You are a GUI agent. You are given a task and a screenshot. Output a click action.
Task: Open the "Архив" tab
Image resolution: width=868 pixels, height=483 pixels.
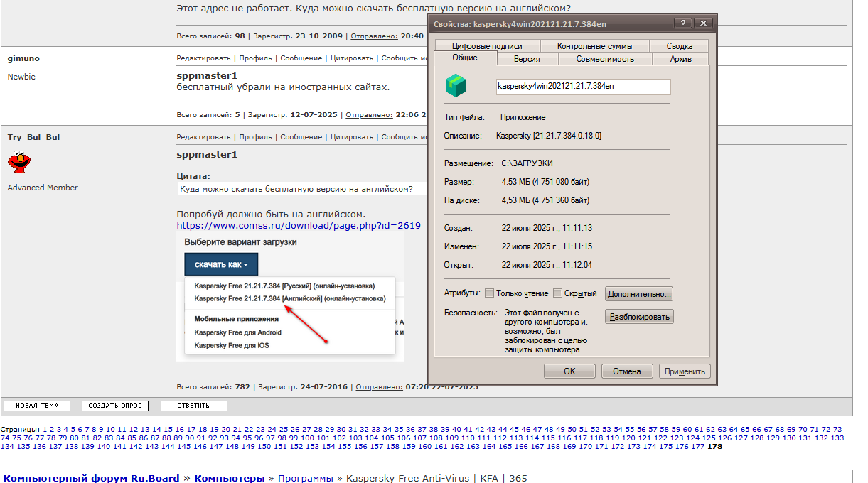pyautogui.click(x=681, y=59)
